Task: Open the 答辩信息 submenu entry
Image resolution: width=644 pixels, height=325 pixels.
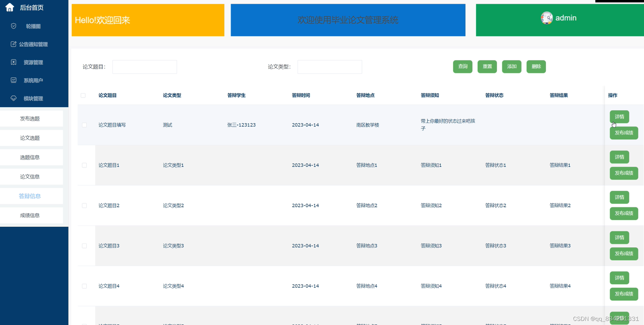Action: [29, 196]
